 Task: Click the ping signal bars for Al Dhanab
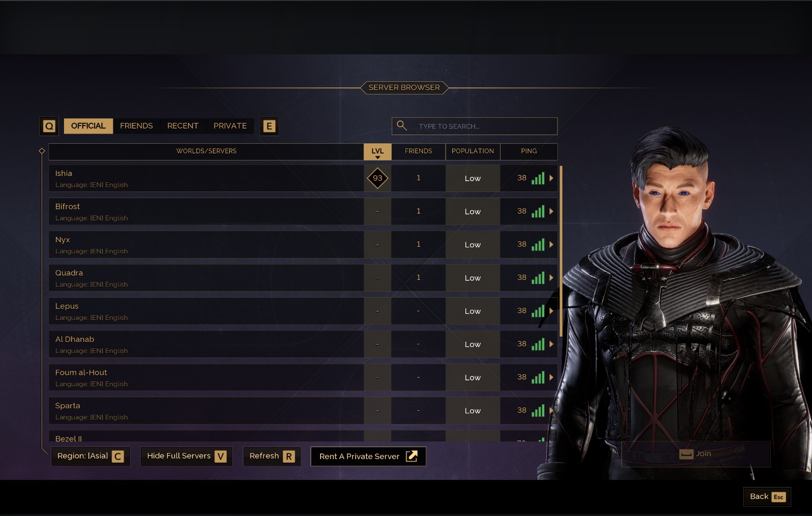point(538,344)
